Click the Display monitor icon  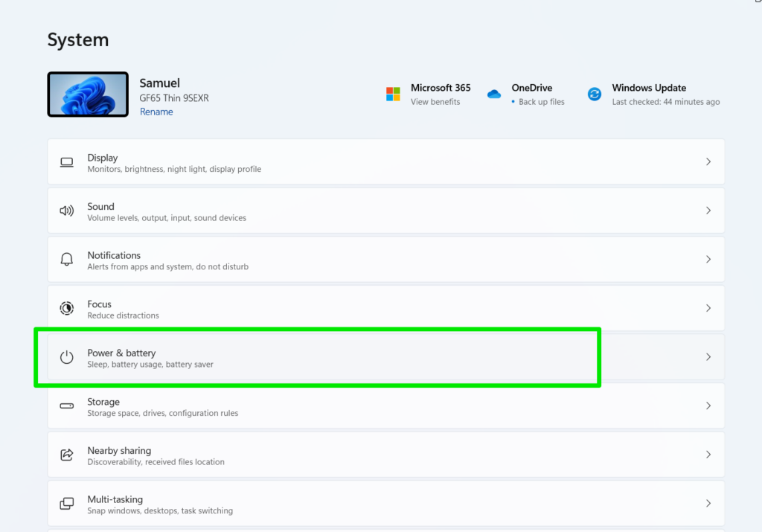66,162
